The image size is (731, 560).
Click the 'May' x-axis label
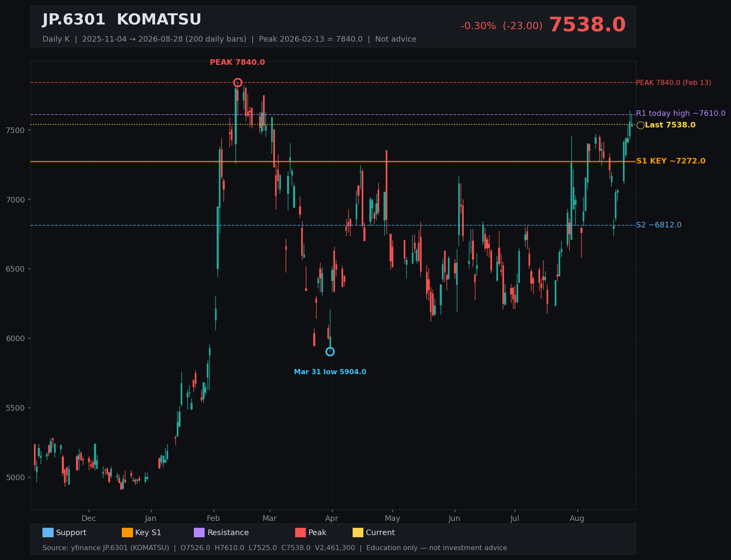tap(393, 518)
